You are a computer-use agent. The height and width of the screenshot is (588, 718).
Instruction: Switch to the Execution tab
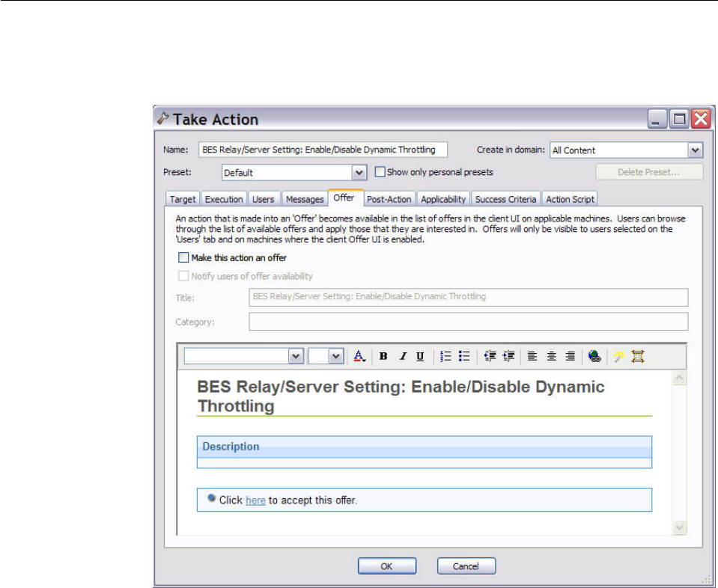pos(224,199)
